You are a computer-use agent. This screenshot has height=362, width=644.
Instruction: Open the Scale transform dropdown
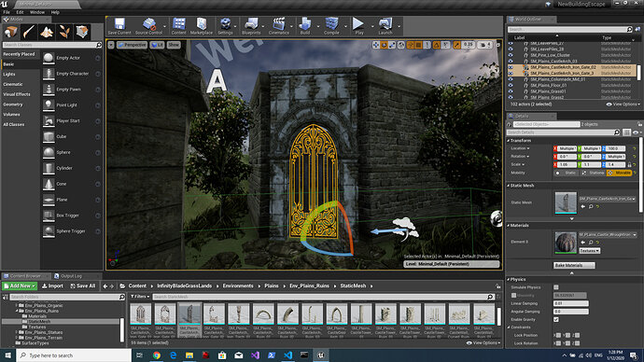tap(517, 164)
